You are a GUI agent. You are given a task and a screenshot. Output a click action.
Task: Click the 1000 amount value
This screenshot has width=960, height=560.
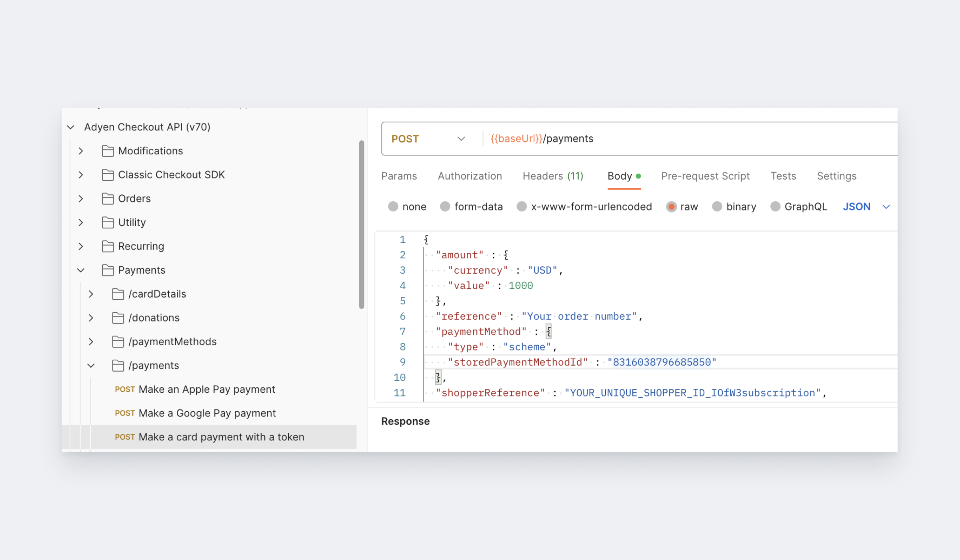point(521,286)
